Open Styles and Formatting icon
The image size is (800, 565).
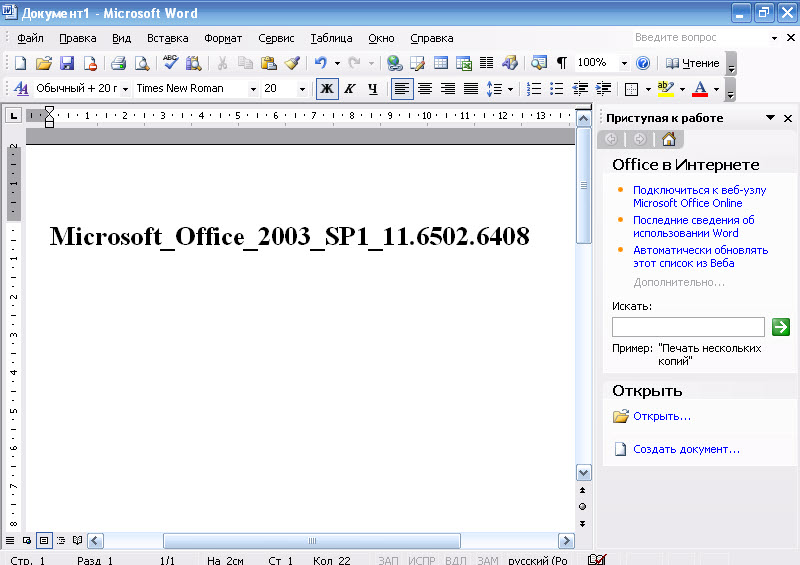[x=21, y=89]
